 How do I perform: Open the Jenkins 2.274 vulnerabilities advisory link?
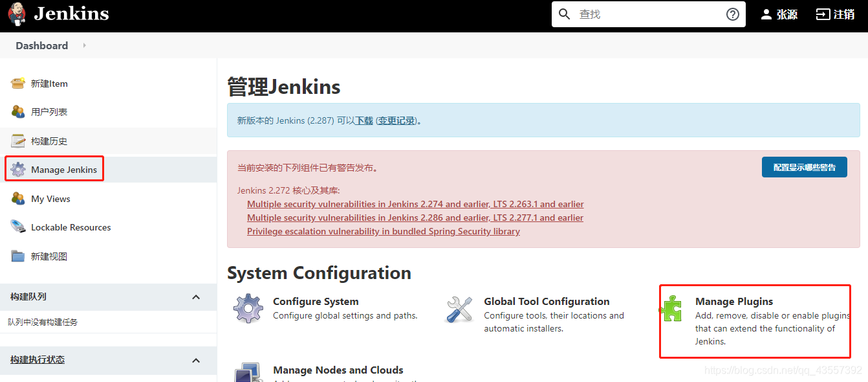(x=415, y=204)
